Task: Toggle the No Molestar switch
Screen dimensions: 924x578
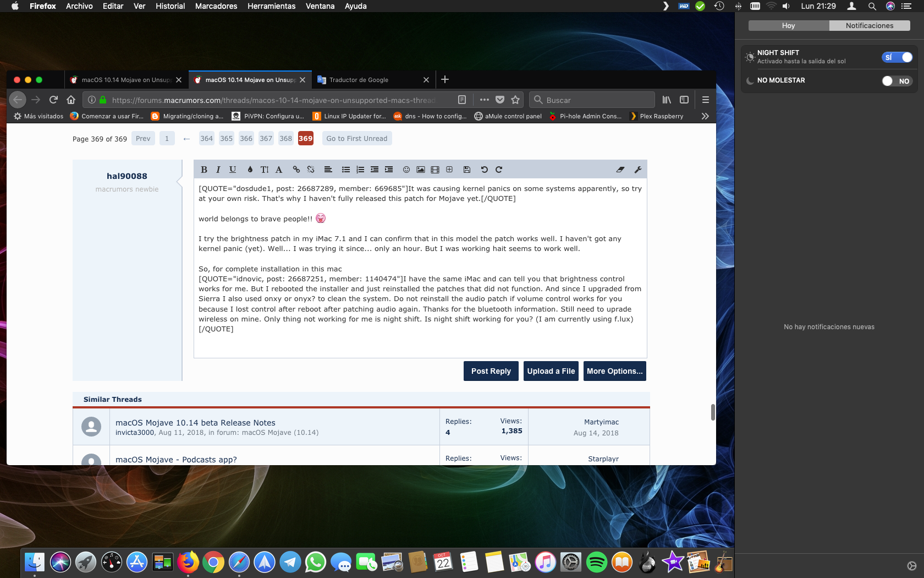Action: pos(897,81)
